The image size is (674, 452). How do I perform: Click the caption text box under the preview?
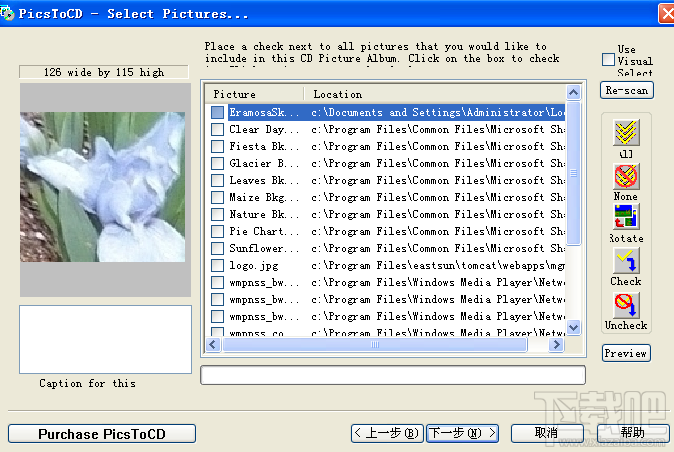click(x=105, y=339)
